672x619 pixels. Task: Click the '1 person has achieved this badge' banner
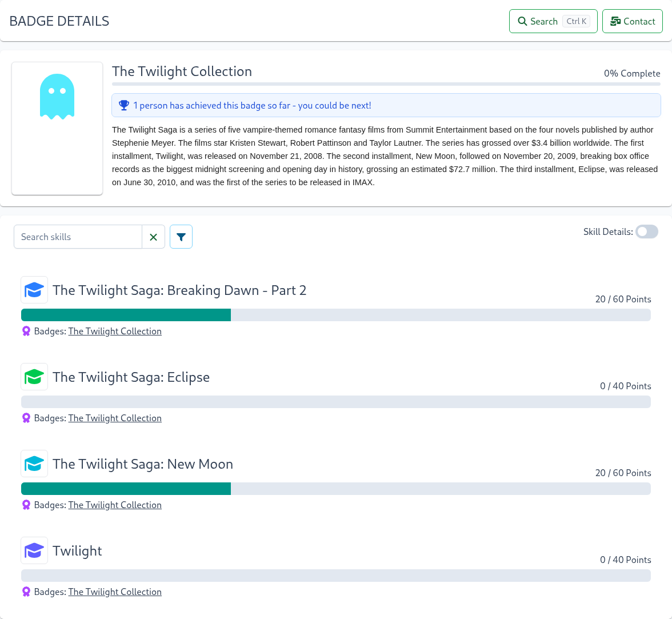coord(386,105)
